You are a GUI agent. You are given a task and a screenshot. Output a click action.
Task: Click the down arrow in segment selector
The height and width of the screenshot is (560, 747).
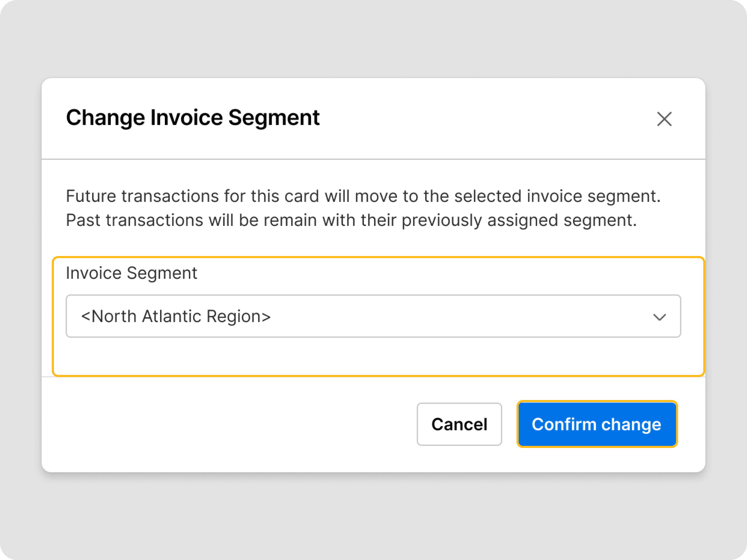point(659,317)
